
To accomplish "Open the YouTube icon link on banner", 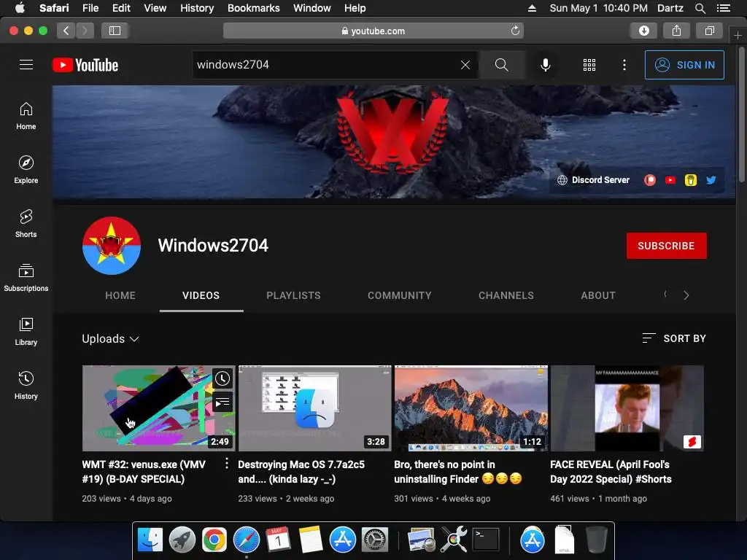I will tap(670, 180).
